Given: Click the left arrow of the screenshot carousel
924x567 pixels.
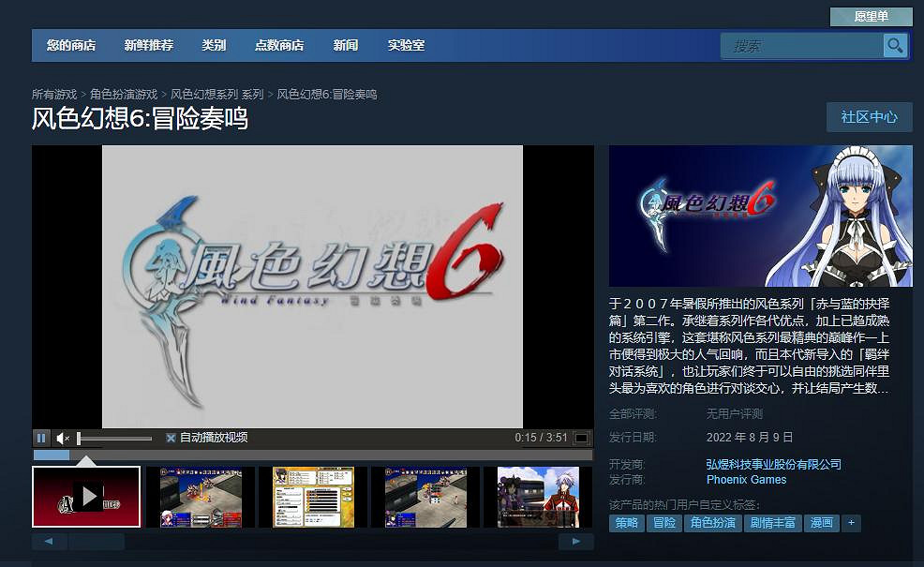Looking at the screenshot, I should pos(49,541).
